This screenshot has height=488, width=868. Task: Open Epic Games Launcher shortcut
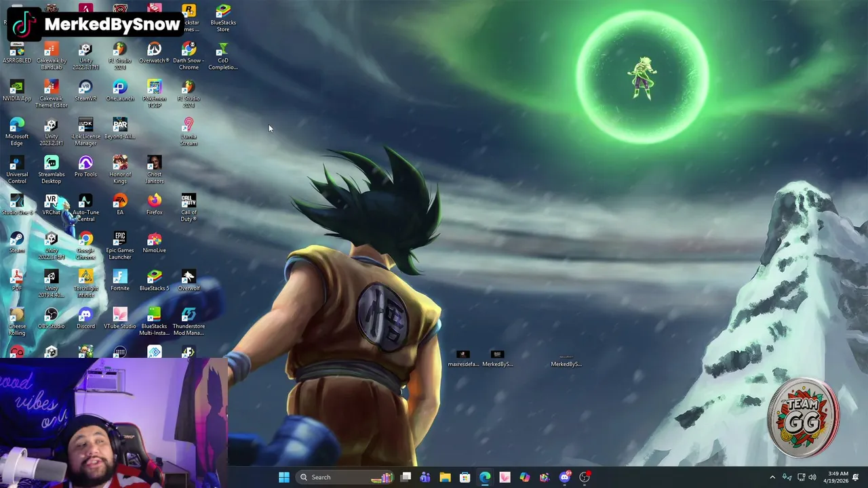click(x=120, y=247)
